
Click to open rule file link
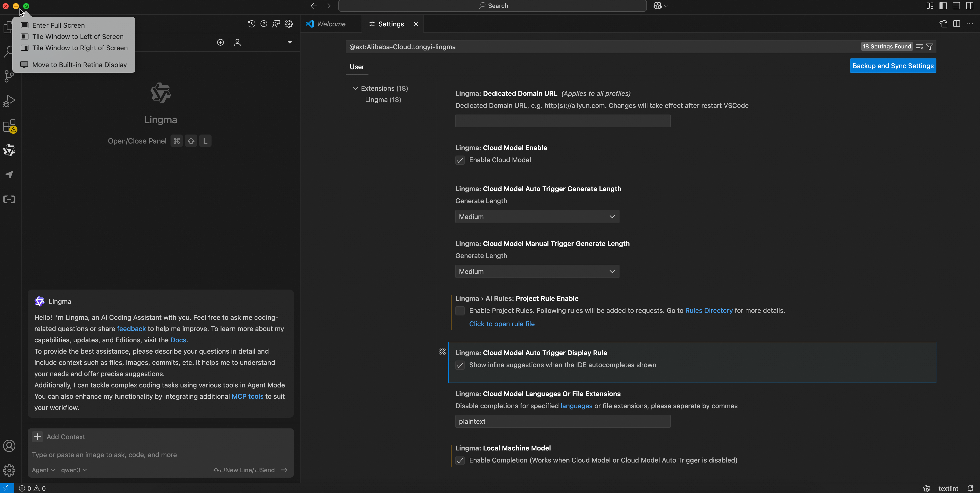point(502,324)
